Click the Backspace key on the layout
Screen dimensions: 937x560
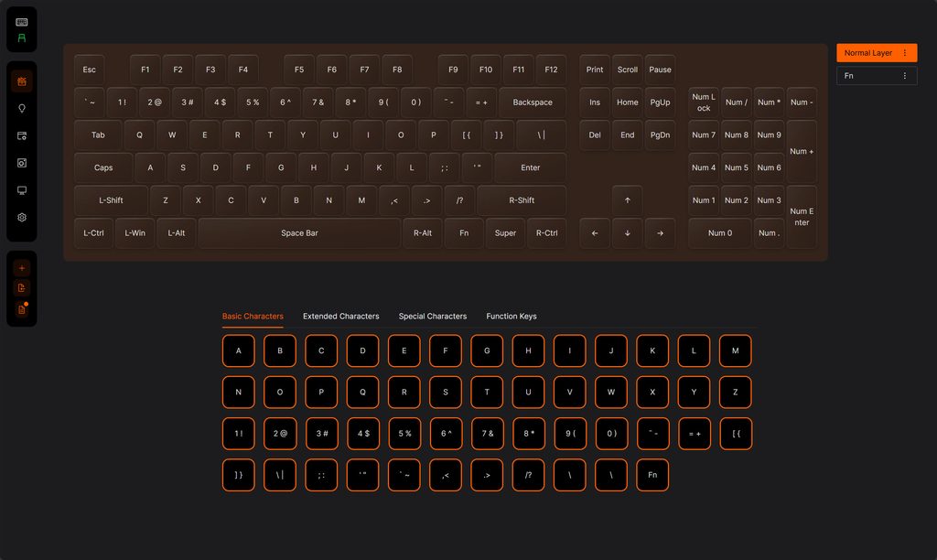(x=533, y=102)
